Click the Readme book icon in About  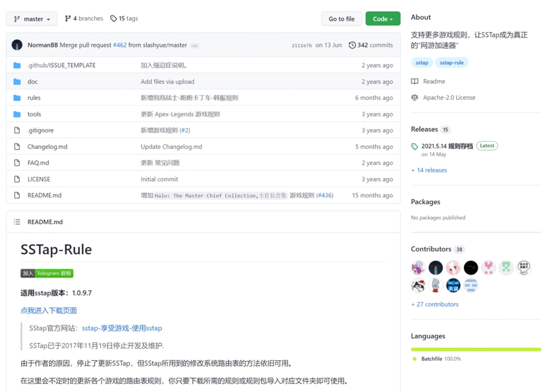tap(415, 81)
